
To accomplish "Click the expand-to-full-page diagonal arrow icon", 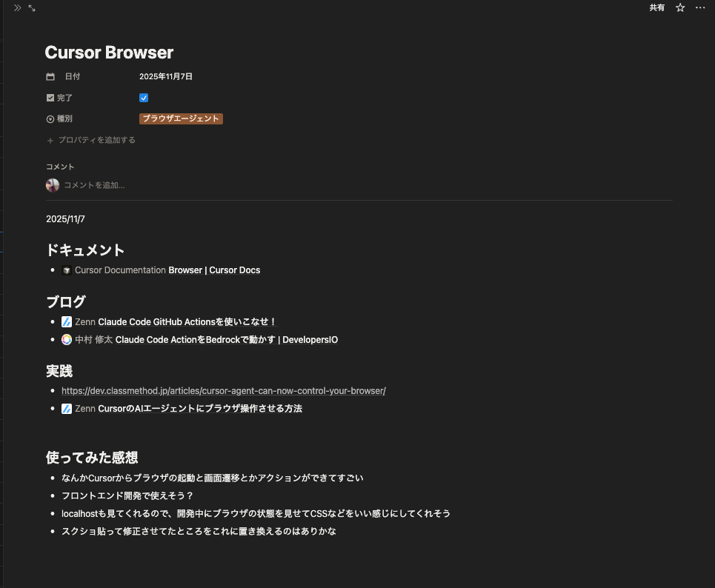I will tap(30, 8).
